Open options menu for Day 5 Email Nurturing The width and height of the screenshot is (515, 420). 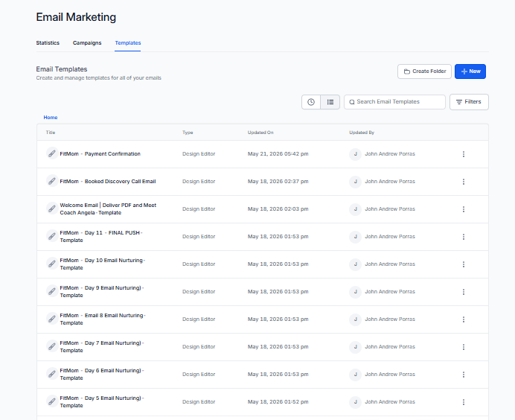[x=464, y=402]
